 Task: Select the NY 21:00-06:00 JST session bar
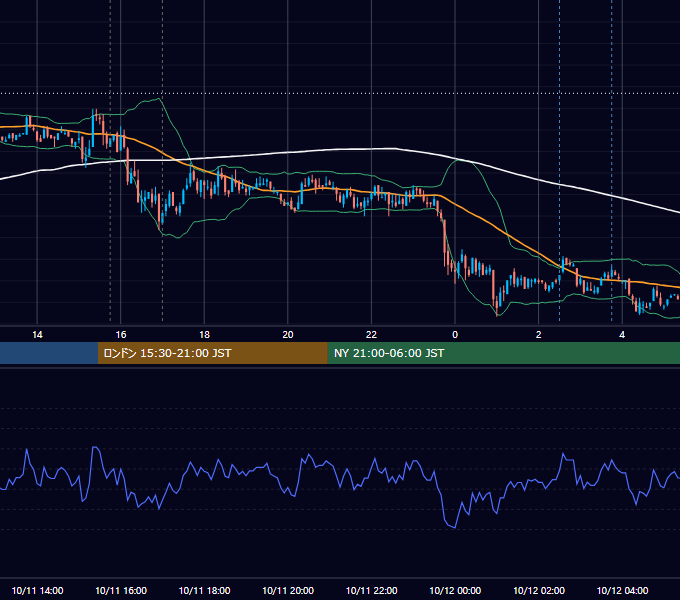click(503, 353)
